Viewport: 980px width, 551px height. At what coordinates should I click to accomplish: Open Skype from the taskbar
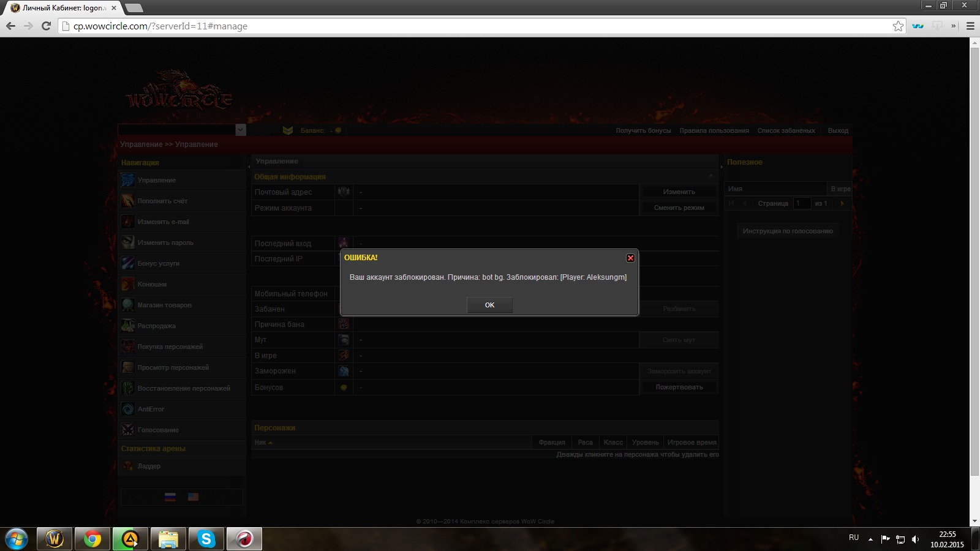click(206, 539)
